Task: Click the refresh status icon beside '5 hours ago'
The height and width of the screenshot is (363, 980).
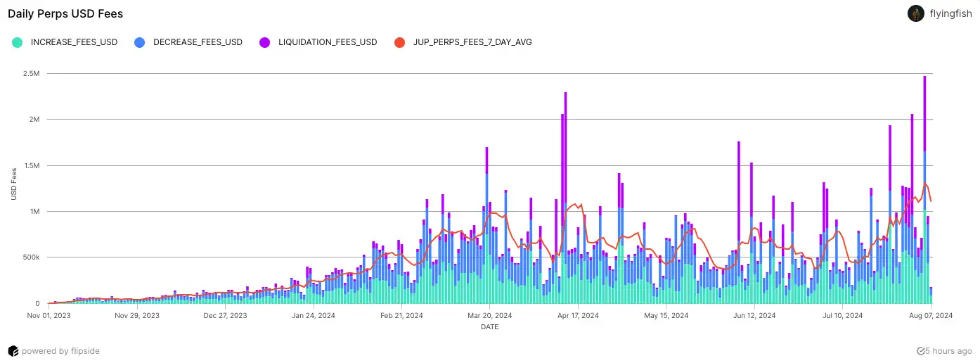Action: 921,350
